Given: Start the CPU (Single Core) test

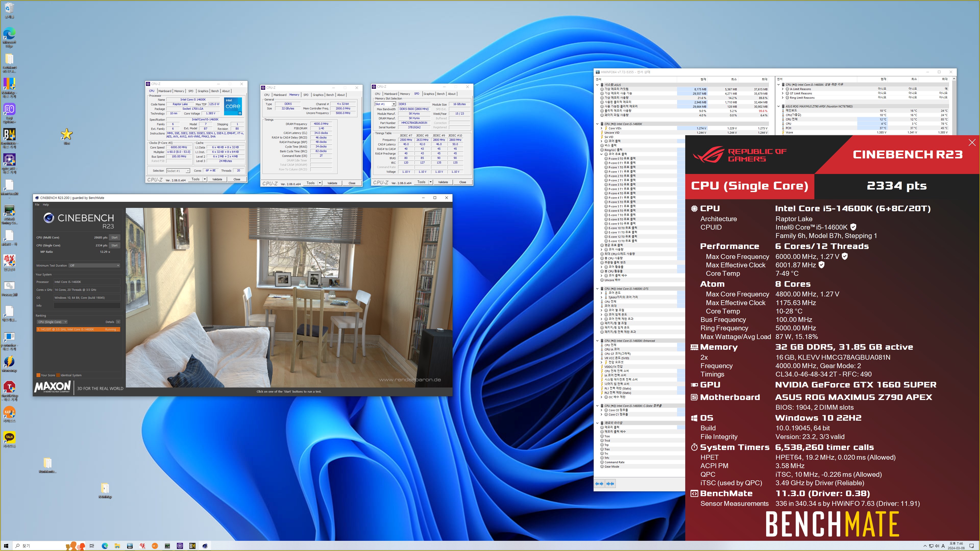Looking at the screenshot, I should tap(115, 245).
